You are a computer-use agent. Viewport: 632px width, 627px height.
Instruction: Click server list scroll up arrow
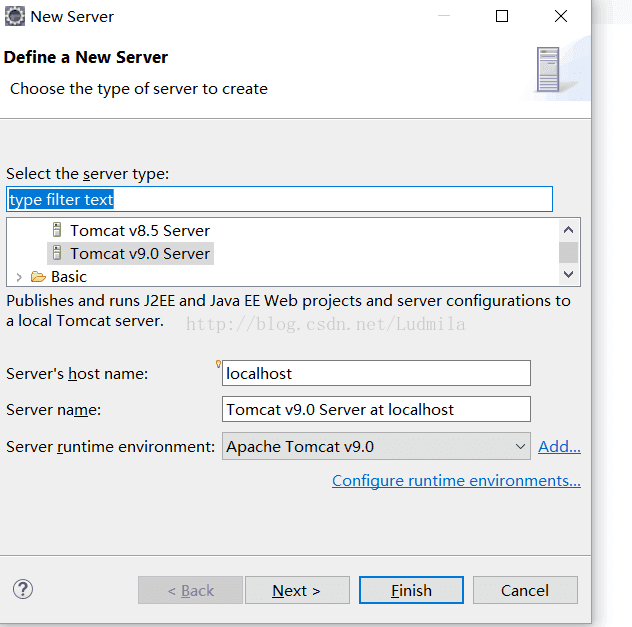click(568, 230)
